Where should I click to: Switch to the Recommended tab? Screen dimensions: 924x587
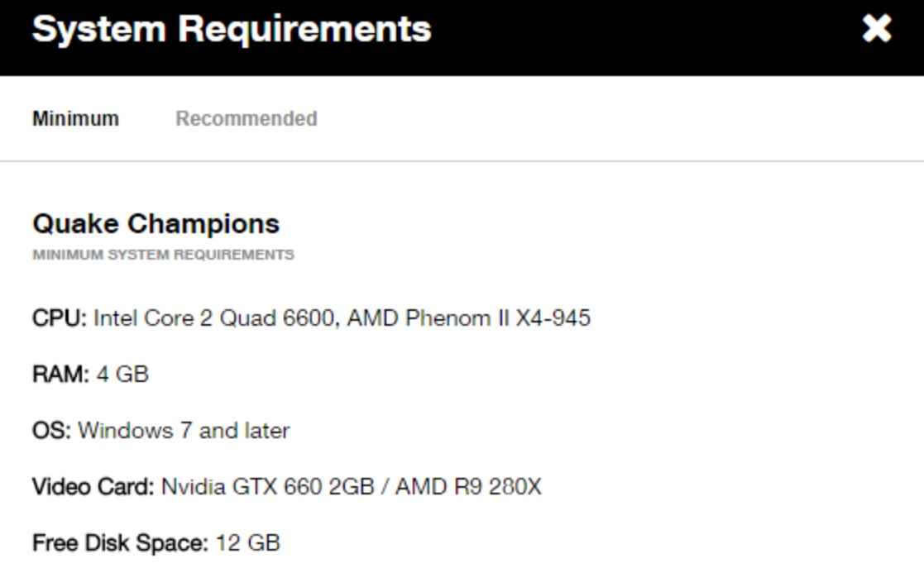247,119
